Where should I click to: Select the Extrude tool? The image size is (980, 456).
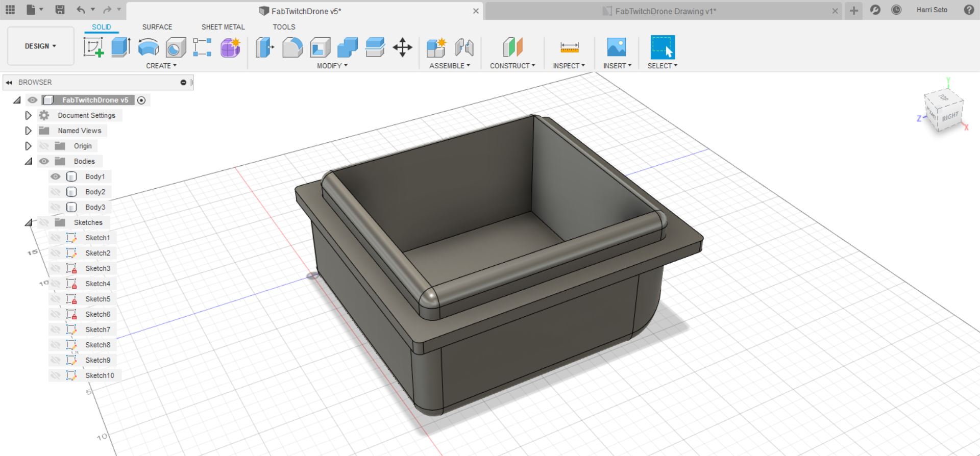121,47
